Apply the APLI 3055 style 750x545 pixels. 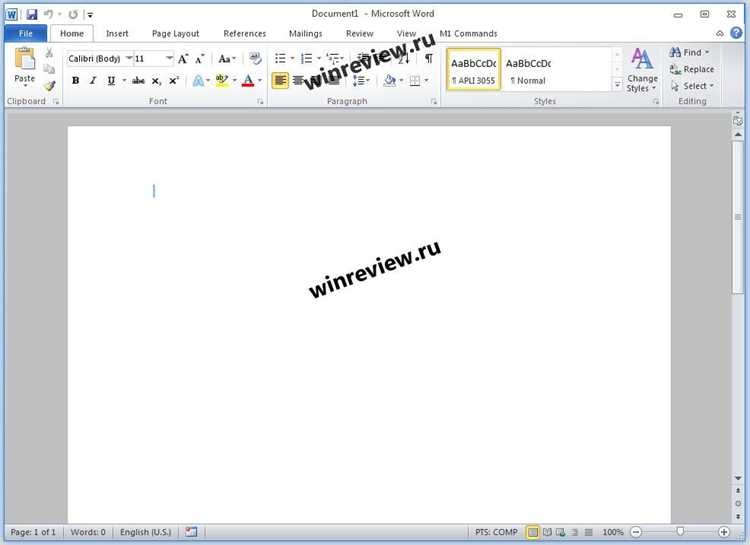tap(474, 70)
